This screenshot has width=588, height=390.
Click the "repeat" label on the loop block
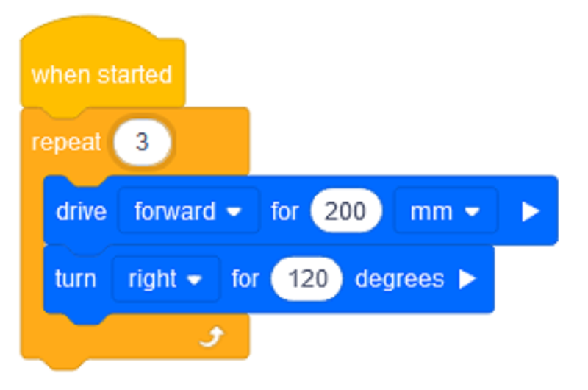[65, 142]
